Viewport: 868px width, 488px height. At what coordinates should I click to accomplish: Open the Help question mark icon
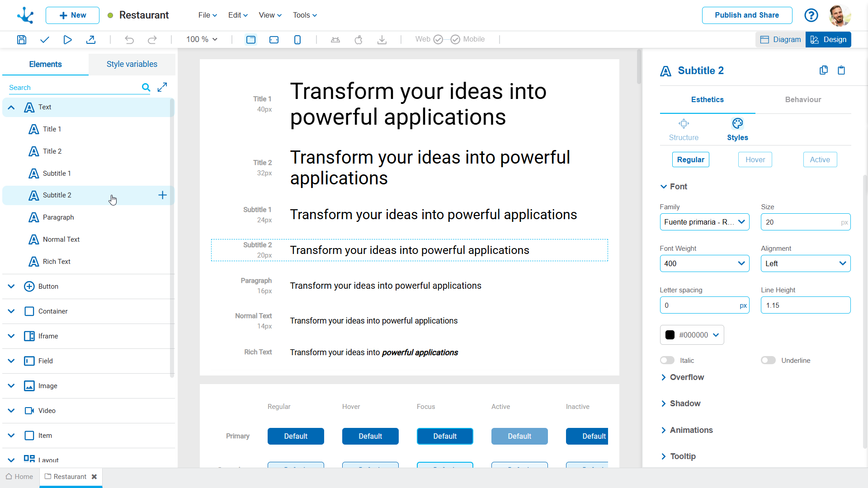[x=811, y=15]
